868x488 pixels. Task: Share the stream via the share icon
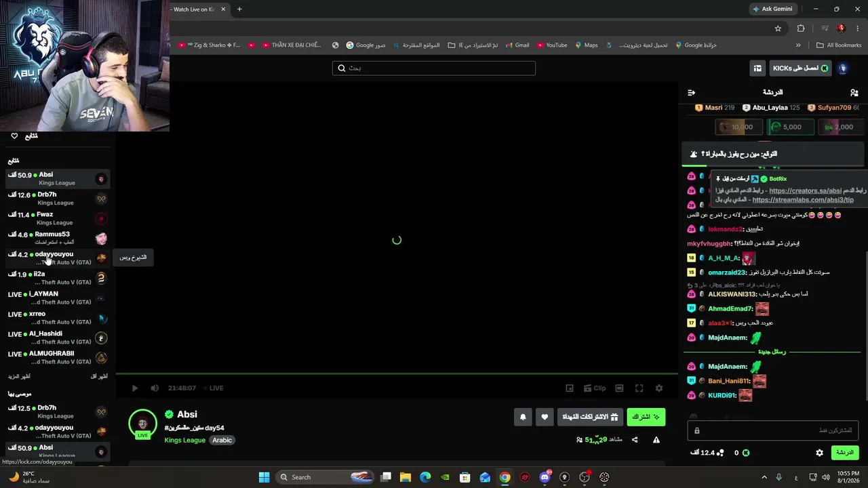(x=635, y=440)
